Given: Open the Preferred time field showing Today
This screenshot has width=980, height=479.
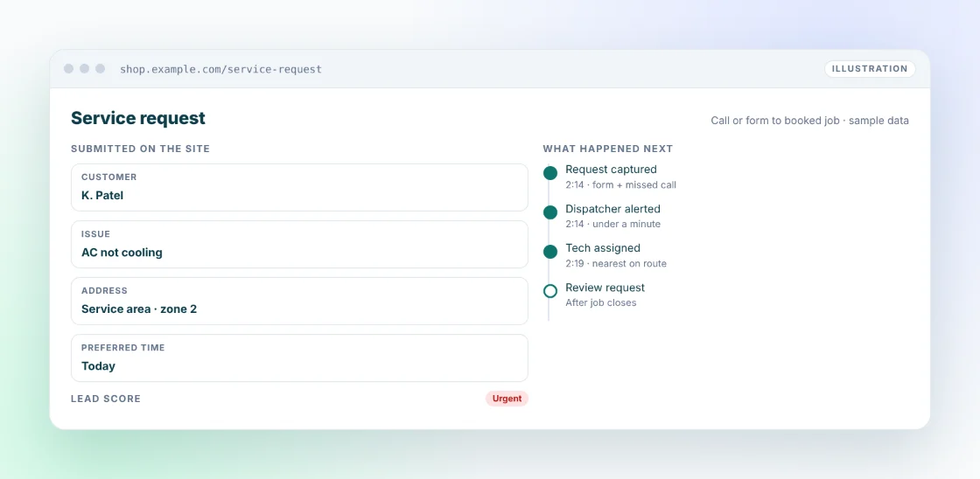Looking at the screenshot, I should tap(299, 358).
